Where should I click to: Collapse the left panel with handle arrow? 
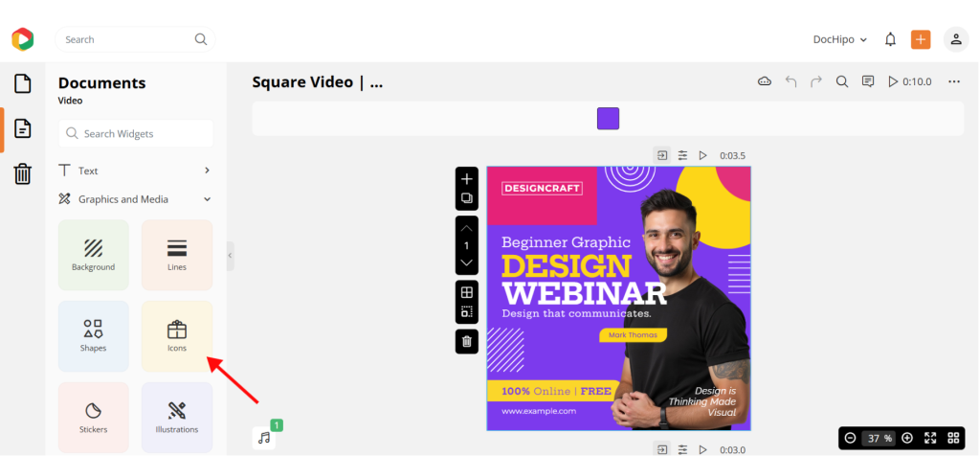[x=230, y=256]
